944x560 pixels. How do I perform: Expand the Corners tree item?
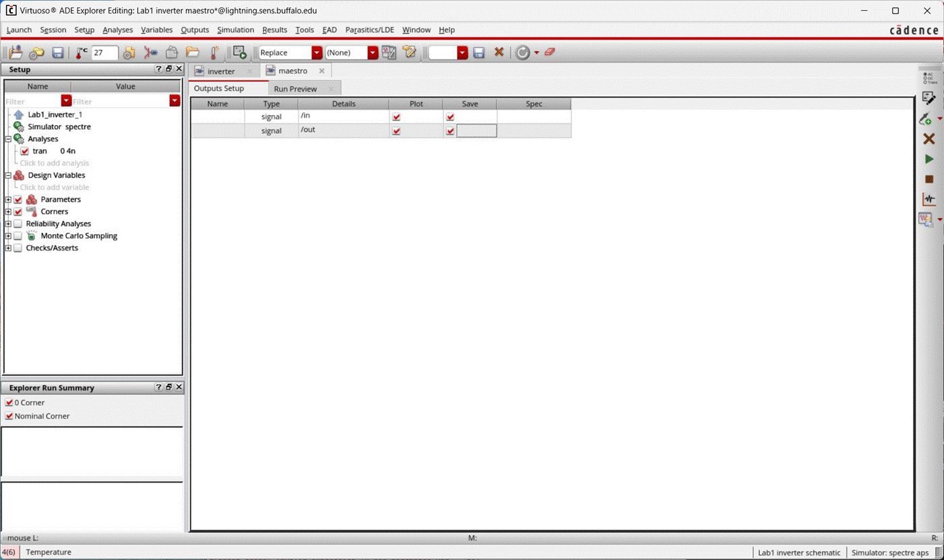(x=7, y=211)
